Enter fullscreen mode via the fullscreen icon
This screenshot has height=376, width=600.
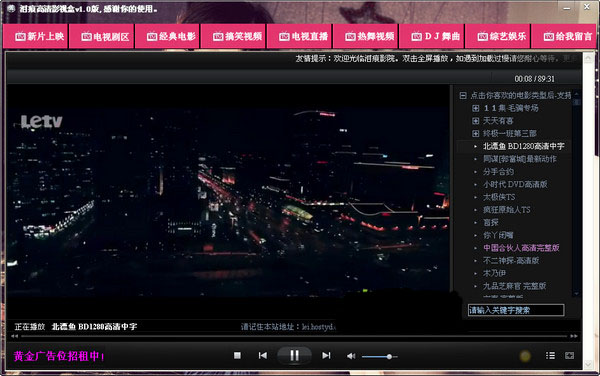569,356
